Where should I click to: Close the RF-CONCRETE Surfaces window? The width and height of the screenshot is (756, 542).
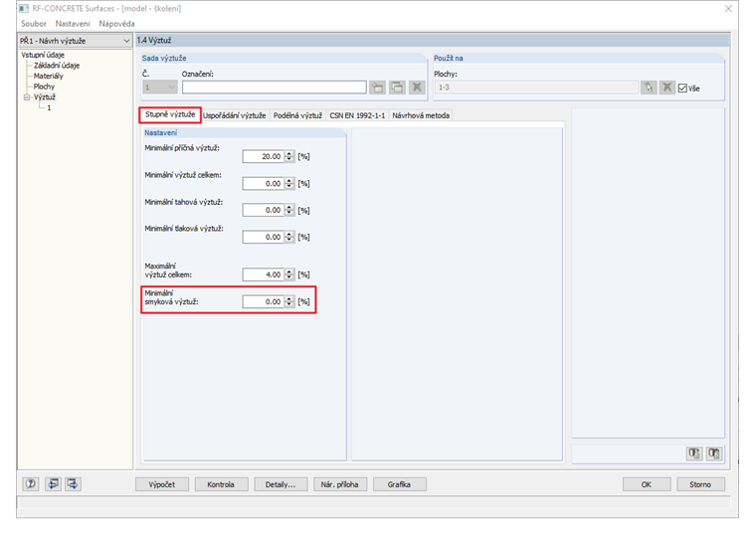coord(728,9)
